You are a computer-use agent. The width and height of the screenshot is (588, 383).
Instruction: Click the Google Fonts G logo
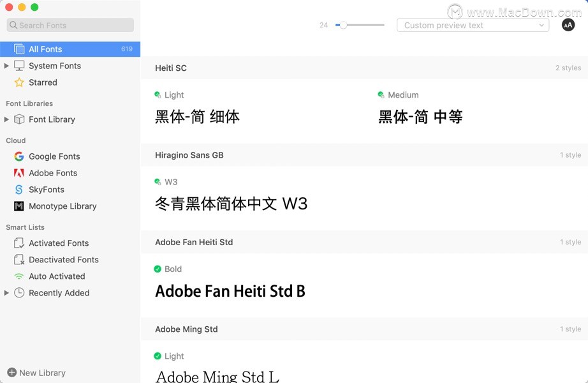19,156
